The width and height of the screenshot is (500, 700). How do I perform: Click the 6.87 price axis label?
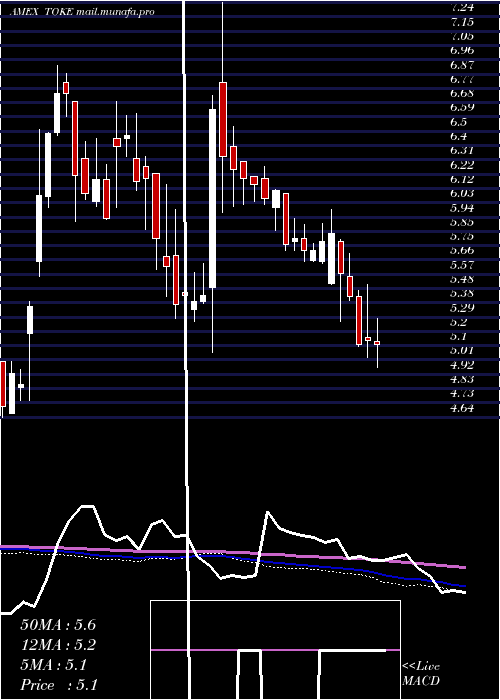click(x=462, y=65)
